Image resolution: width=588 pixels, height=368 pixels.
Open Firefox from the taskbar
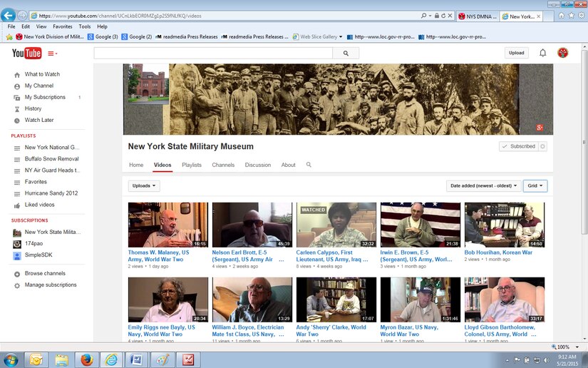click(86, 359)
